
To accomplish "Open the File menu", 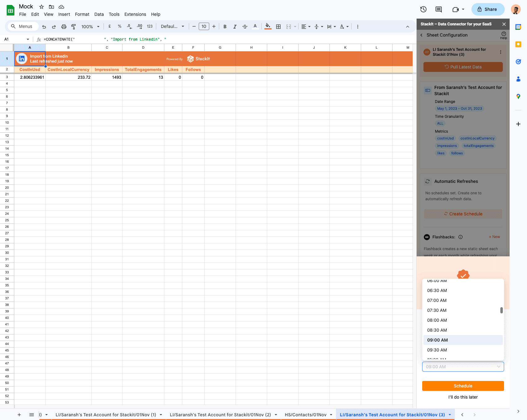I will click(23, 14).
